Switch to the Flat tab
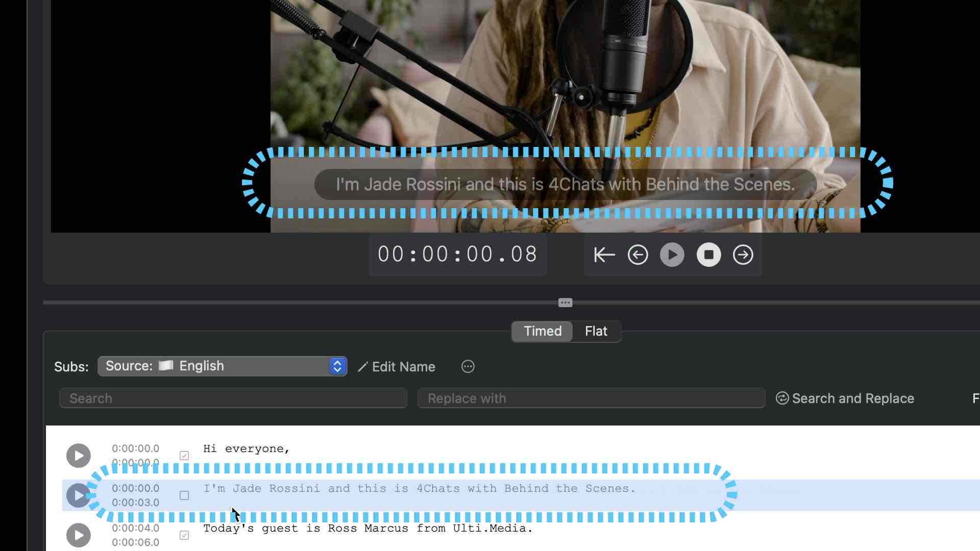The image size is (980, 551). [596, 331]
